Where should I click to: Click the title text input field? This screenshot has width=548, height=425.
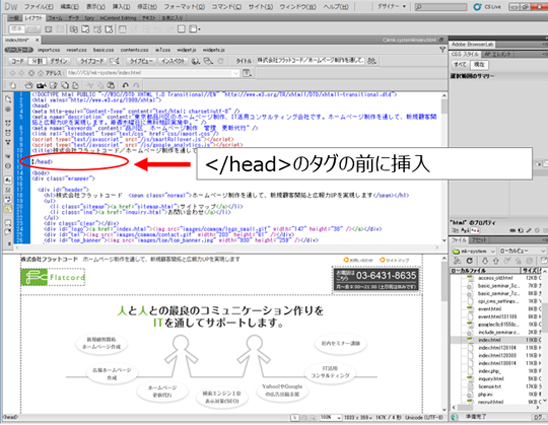311,60
